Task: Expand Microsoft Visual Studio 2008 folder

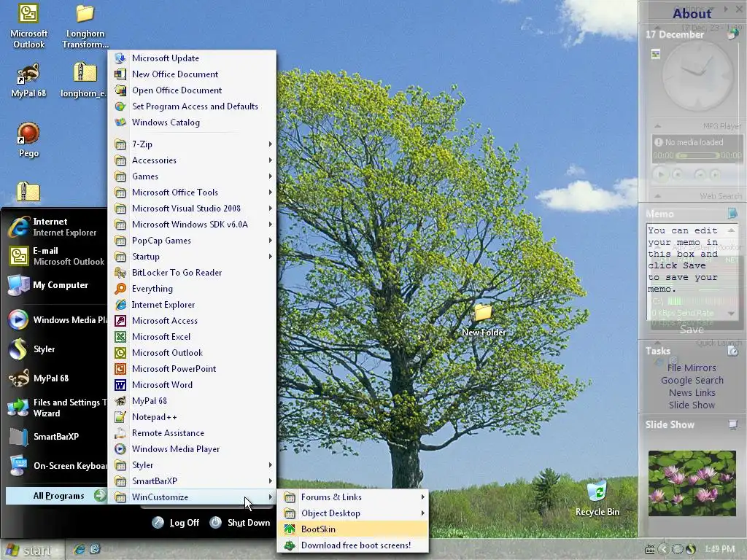Action: 193,209
